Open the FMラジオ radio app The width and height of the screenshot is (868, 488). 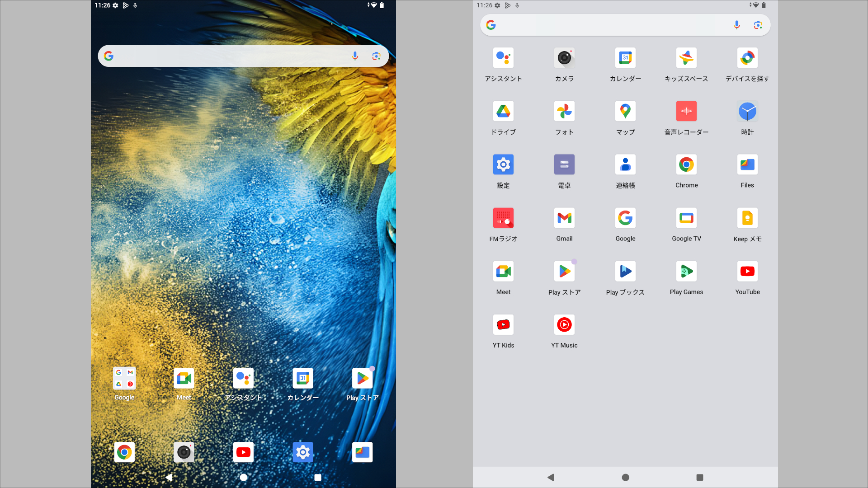point(503,218)
